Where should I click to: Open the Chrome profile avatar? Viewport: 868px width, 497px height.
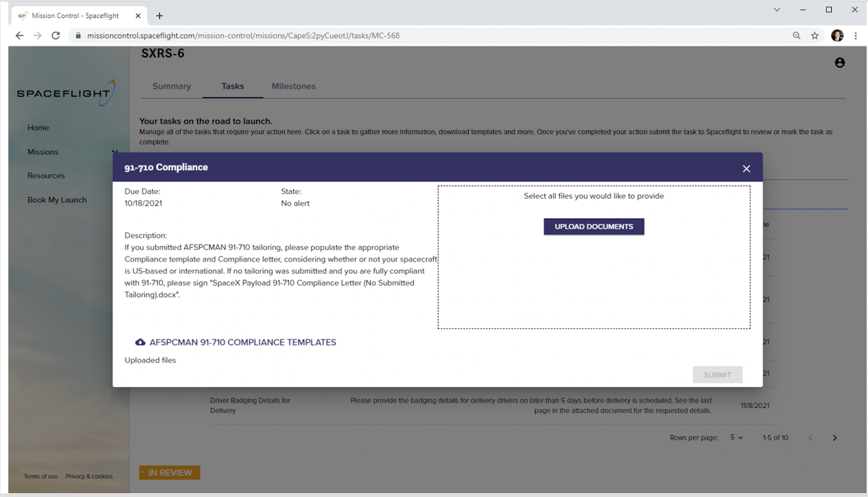(837, 36)
